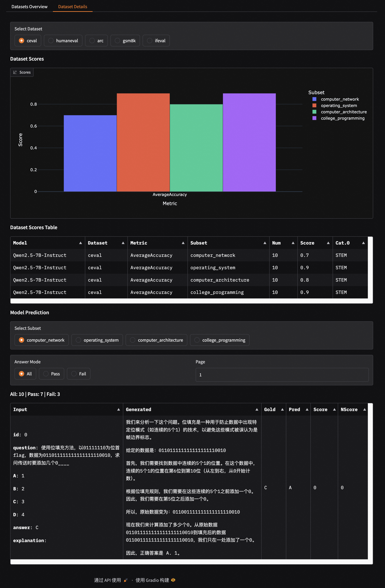
Task: Sort the predictions by Gold column
Action: 282,409
